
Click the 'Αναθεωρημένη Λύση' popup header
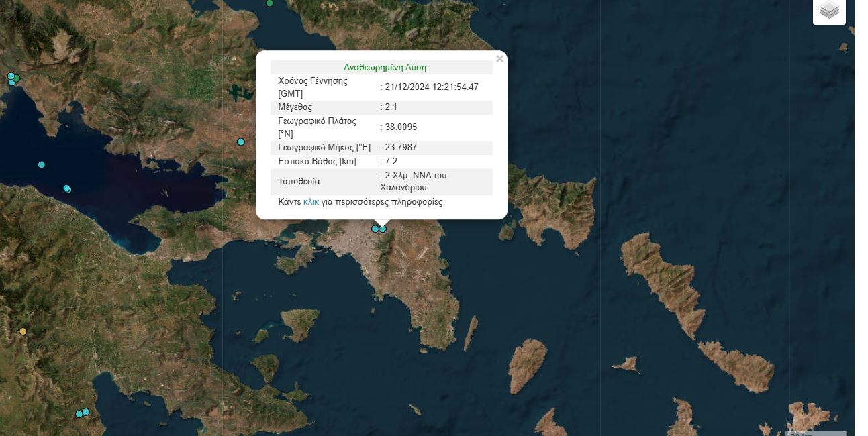tap(385, 68)
